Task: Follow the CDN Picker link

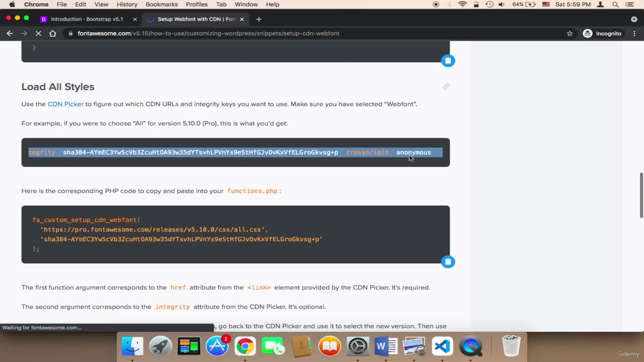Action: tap(65, 104)
